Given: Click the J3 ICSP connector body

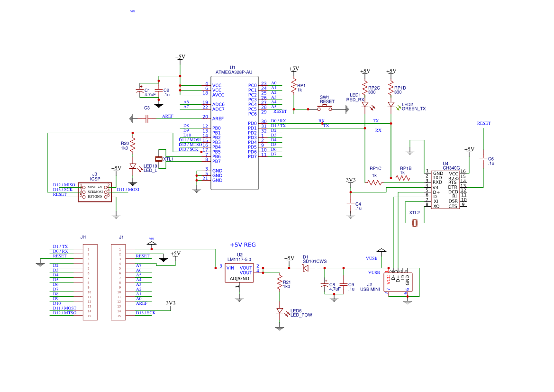Looking at the screenshot, I should 95,192.
